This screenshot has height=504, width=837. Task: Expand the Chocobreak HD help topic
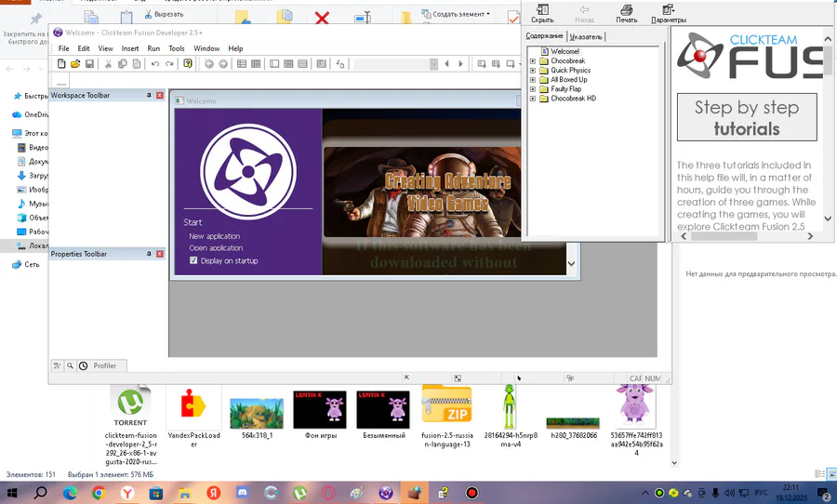coord(532,99)
